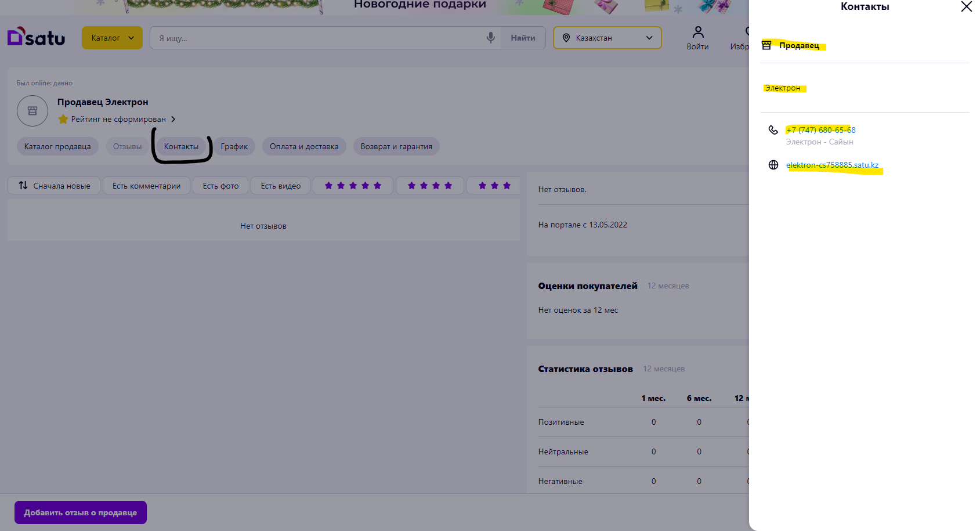Click the На портале с 13.05.2022 text
Image resolution: width=980 pixels, height=531 pixels.
click(x=583, y=225)
